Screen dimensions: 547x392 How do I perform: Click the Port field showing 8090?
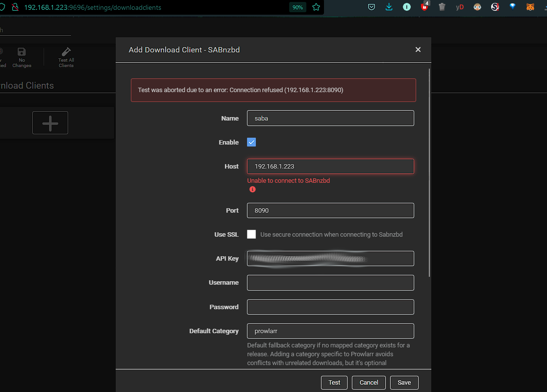(x=330, y=210)
